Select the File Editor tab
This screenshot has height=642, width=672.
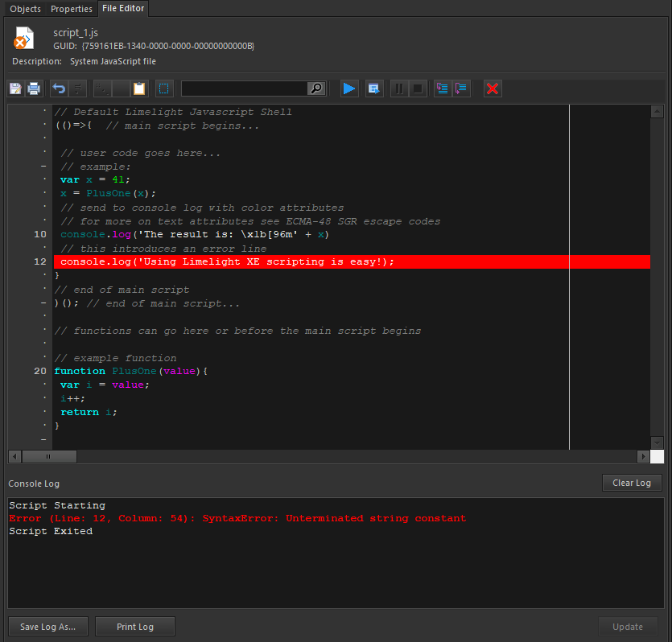(123, 8)
